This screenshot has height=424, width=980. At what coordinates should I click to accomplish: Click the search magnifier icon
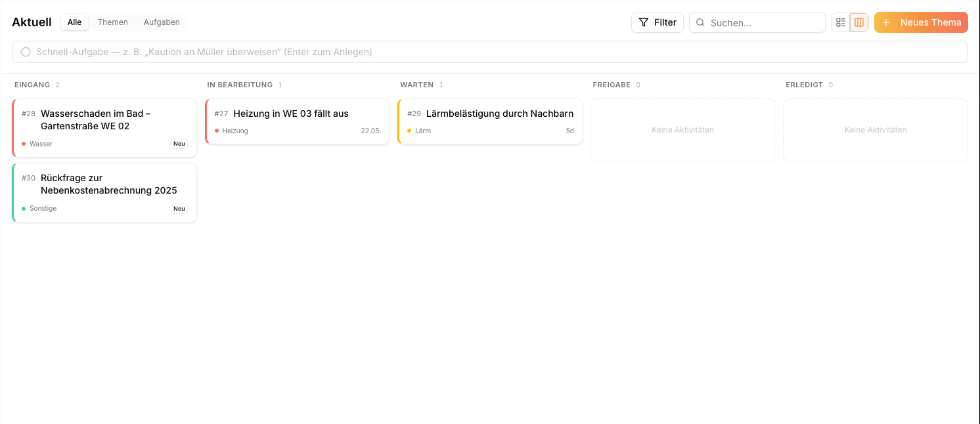pyautogui.click(x=700, y=22)
